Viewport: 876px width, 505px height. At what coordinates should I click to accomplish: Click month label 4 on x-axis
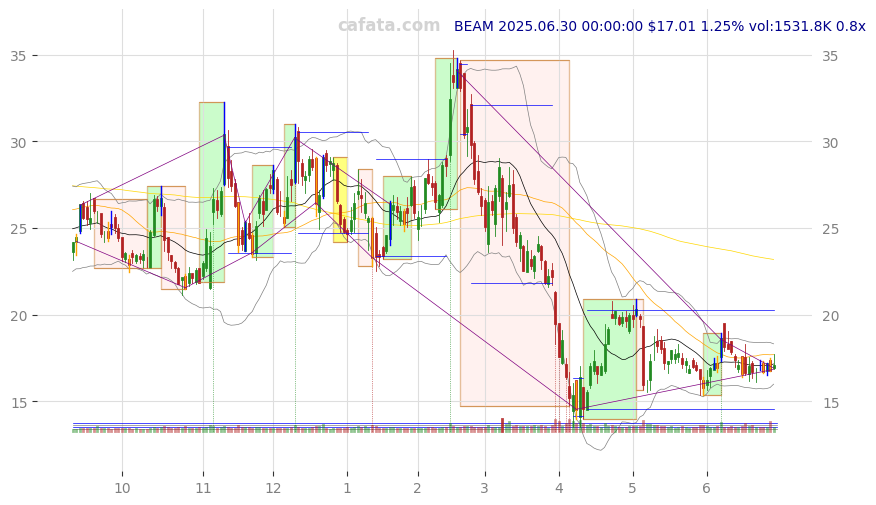[x=559, y=488]
